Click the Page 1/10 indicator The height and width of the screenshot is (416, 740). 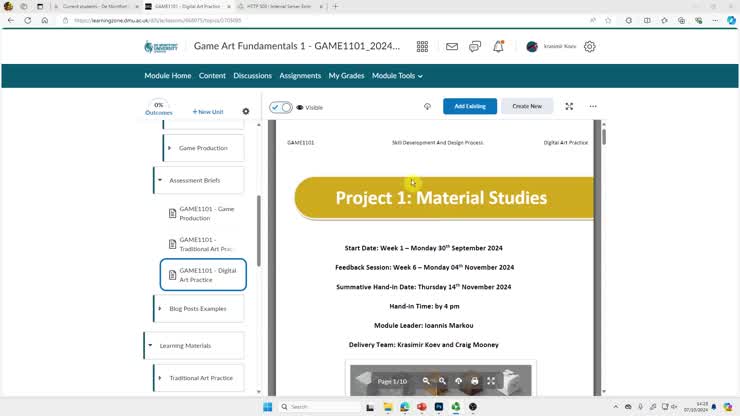392,381
